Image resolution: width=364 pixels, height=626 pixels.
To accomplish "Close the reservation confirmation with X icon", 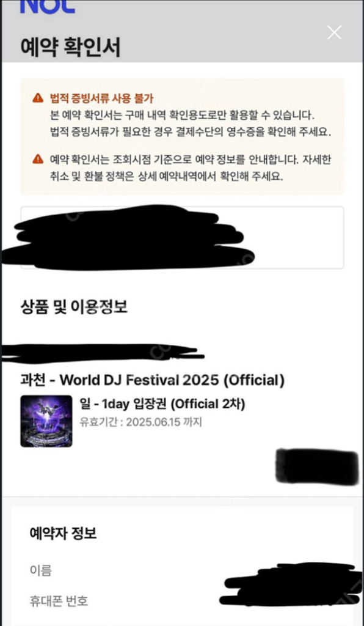I will [x=334, y=32].
